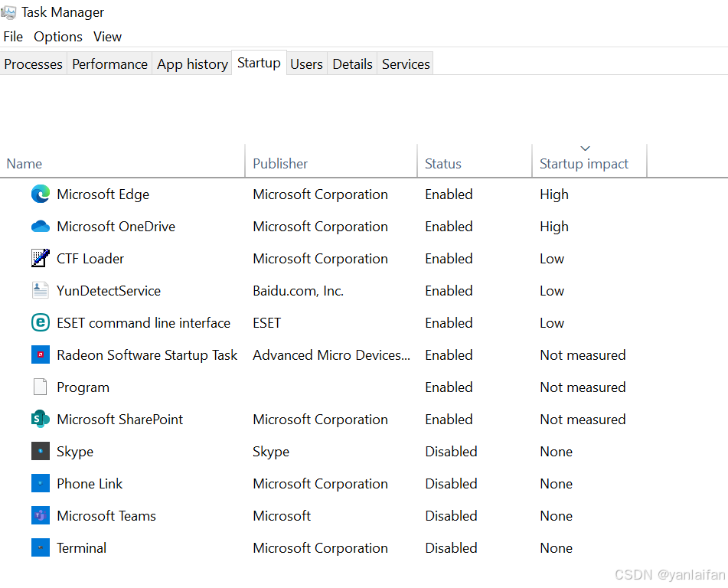Open the Options menu
Screen dimensions: 728x588
(58, 37)
